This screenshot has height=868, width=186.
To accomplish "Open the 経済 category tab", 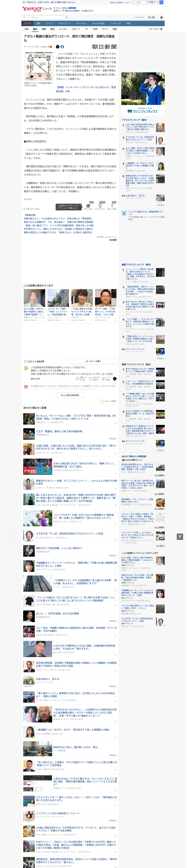I will [52, 29].
